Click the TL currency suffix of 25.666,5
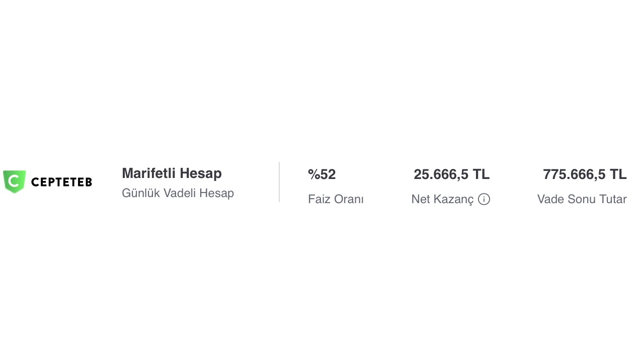This screenshot has width=644, height=362. [x=481, y=174]
